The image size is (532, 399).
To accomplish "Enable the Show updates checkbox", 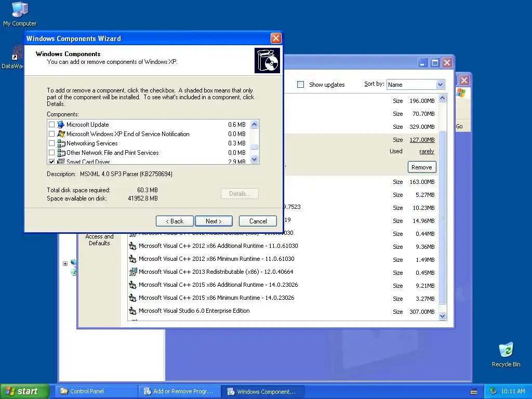I will tap(301, 85).
